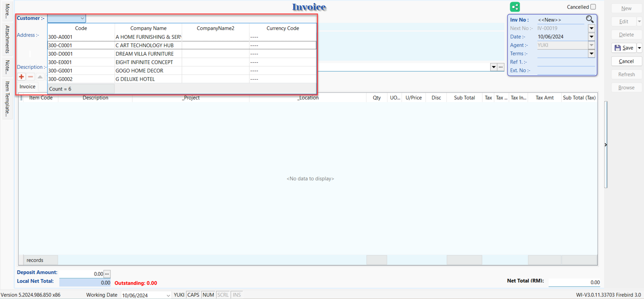Expand the side panel arrow at right edge
This screenshot has width=644, height=299.
pos(606,145)
